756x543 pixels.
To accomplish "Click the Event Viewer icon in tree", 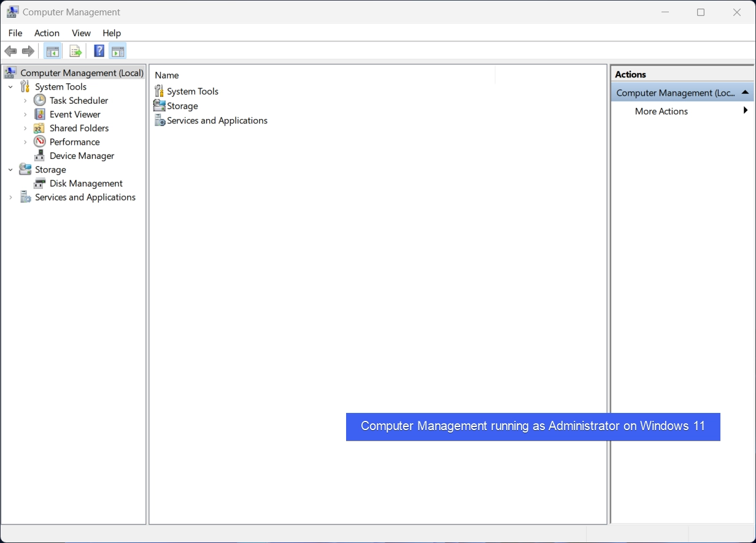I will (x=40, y=114).
